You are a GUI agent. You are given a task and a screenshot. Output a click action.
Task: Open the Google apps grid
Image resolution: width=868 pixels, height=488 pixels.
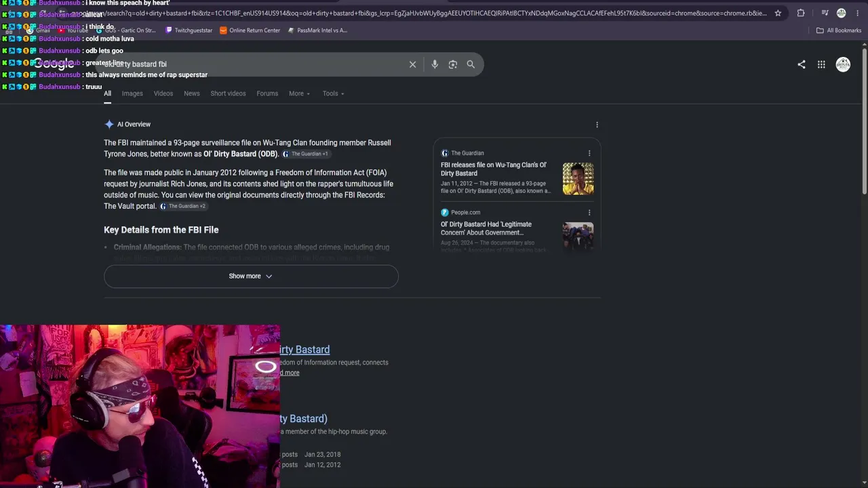click(821, 64)
